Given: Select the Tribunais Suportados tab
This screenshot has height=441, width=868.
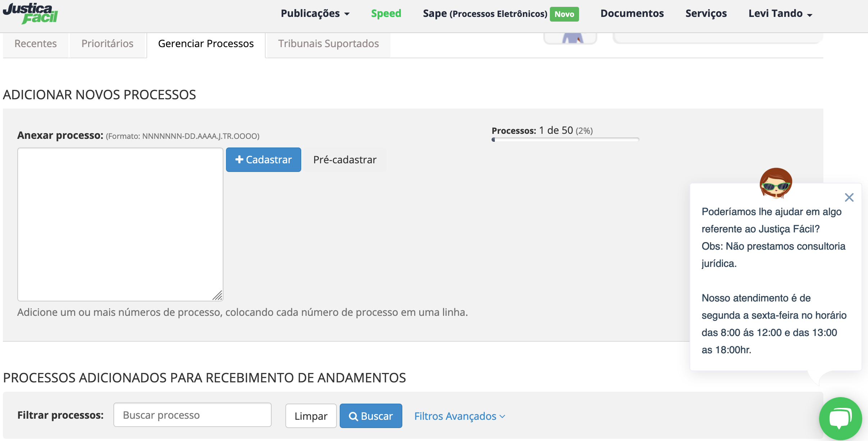Looking at the screenshot, I should coord(328,44).
